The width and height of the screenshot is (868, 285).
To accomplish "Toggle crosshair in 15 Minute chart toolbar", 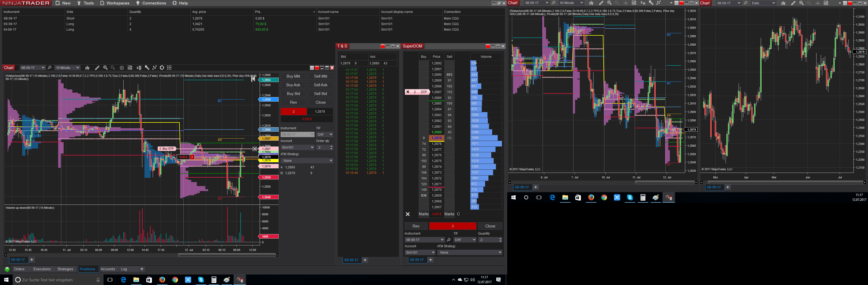I will (122, 68).
